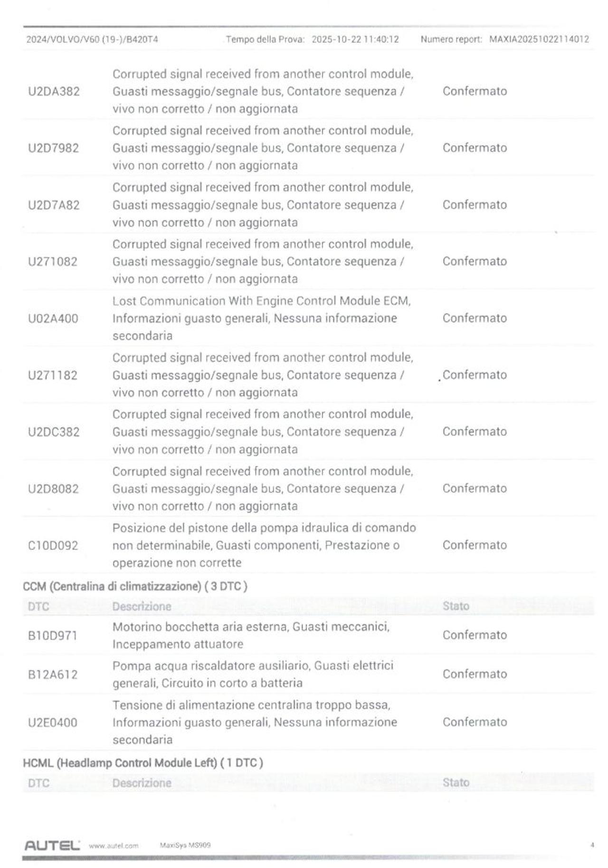The height and width of the screenshot is (868, 608).
Task: Click the AUTEL logo in the footer
Action: click(52, 845)
